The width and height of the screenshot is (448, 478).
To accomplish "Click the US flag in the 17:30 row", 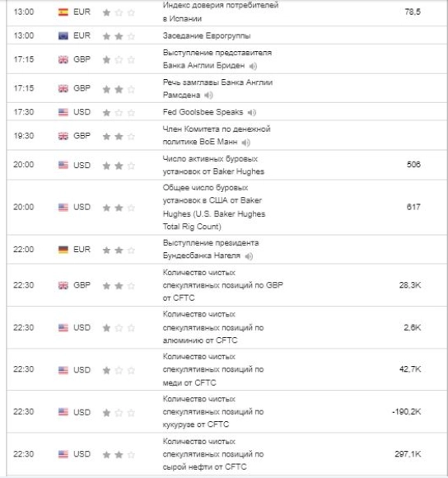I will (63, 112).
